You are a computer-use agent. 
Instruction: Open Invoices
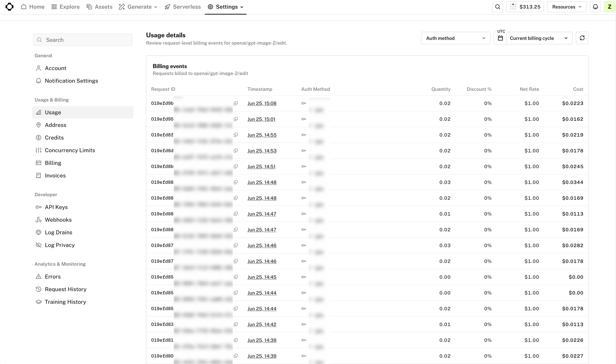click(83, 175)
